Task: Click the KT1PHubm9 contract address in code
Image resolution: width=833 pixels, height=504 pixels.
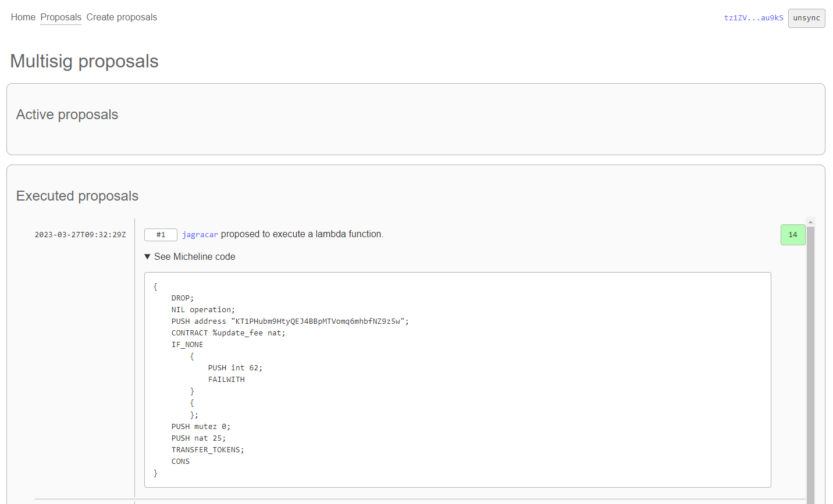Action: click(318, 321)
